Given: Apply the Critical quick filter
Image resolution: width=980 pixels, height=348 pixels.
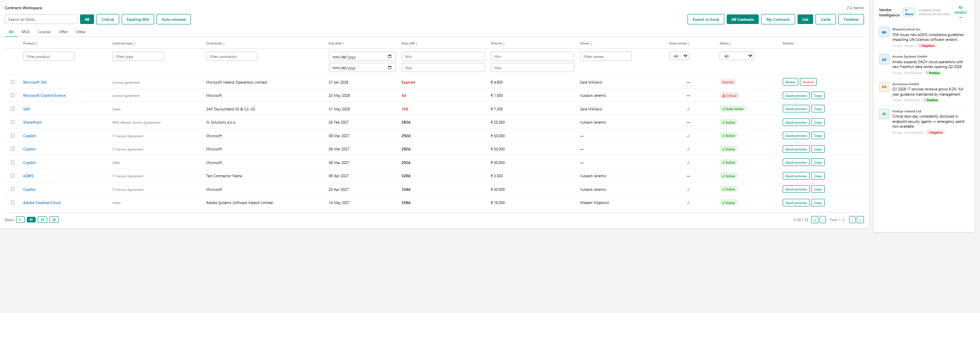Looking at the screenshot, I should [108, 19].
